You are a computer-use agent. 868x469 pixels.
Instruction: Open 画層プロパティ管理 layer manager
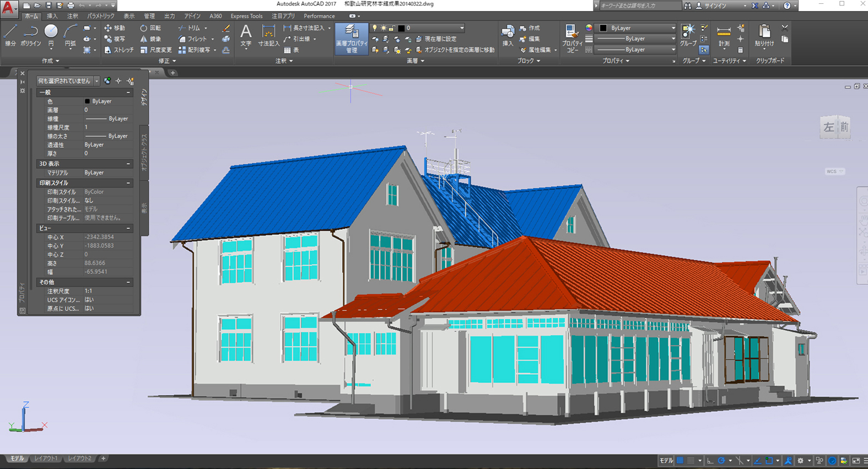pos(351,38)
